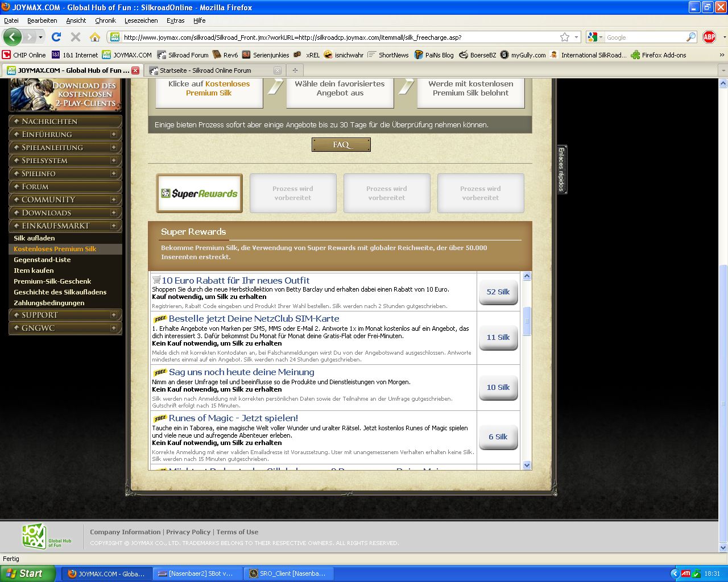Open the Lesezeichen menu

click(x=141, y=20)
